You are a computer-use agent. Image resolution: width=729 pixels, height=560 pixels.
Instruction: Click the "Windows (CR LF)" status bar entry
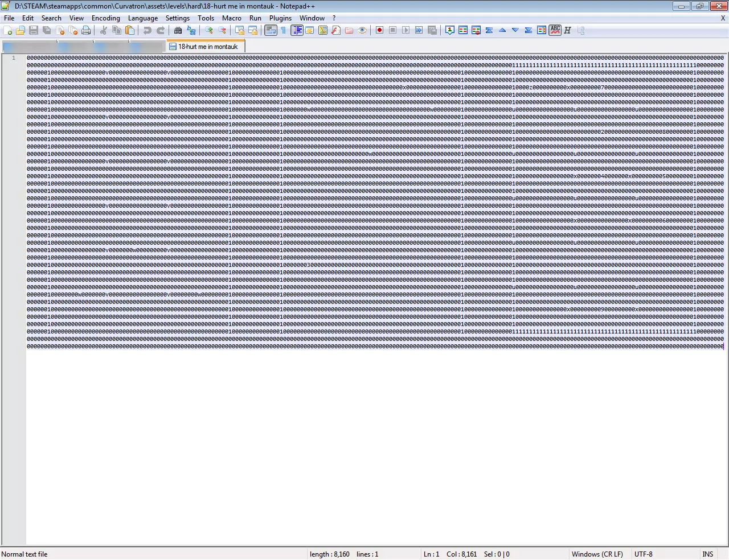coord(597,554)
